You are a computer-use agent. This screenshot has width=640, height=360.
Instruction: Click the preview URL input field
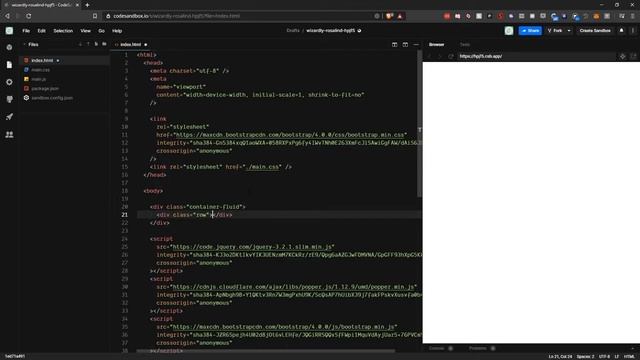[537, 56]
